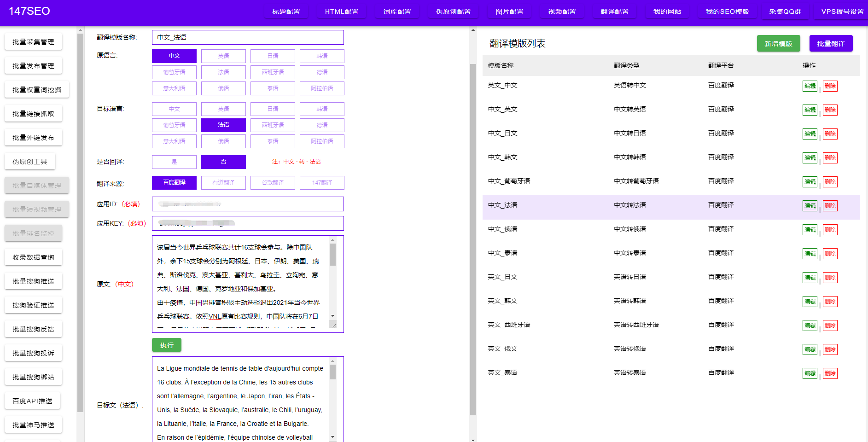This screenshot has width=868, height=442.
Task: Edit the 英文_中文 template
Action: 810,86
